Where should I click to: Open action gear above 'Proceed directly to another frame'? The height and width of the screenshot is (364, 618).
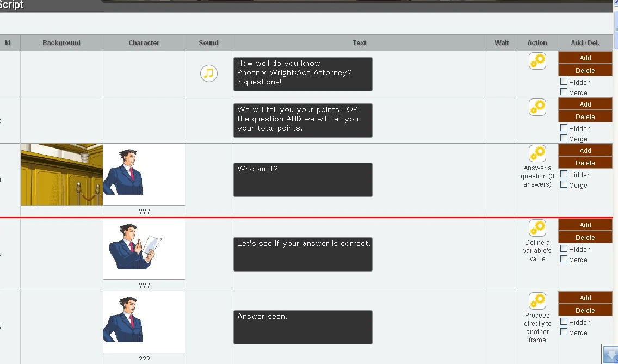coord(537,301)
